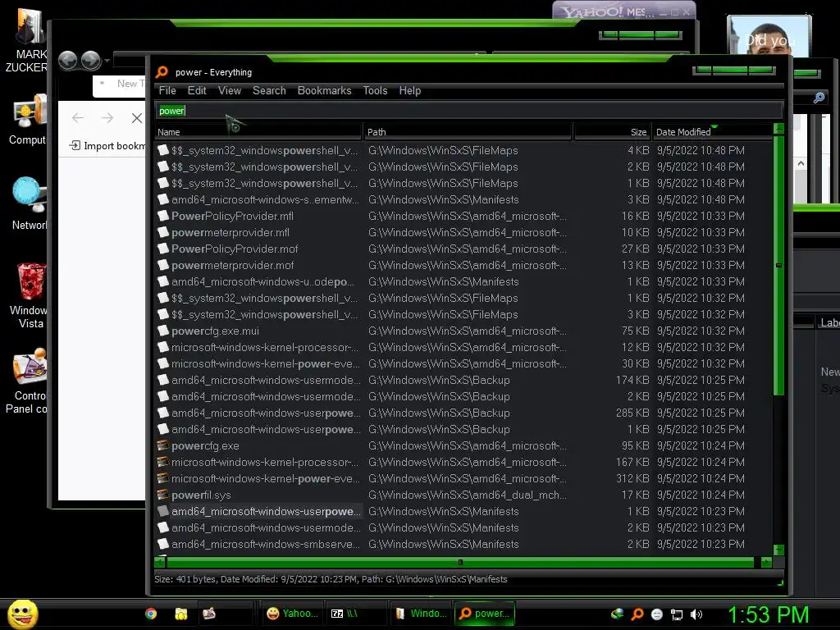Click the volume speaker icon in system tray
Screen dimensions: 840x630
[x=696, y=614]
